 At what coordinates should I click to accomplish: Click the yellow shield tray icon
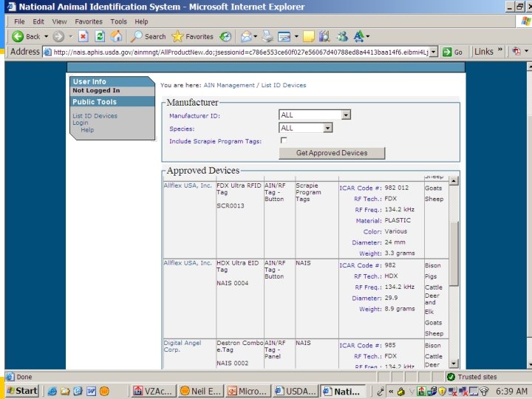442,392
